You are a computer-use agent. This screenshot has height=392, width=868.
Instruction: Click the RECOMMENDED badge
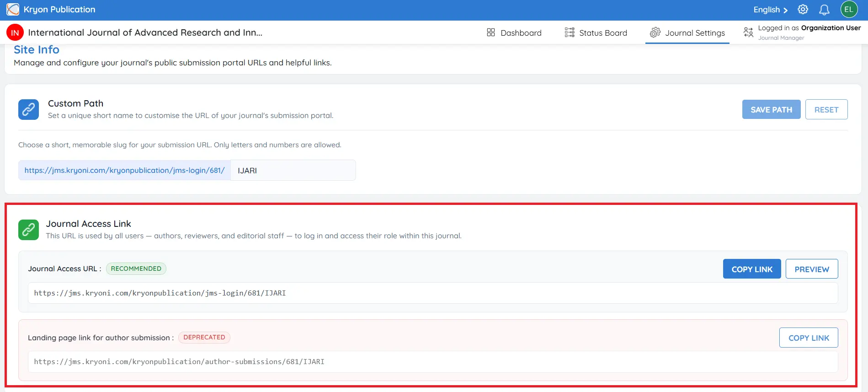pos(136,268)
